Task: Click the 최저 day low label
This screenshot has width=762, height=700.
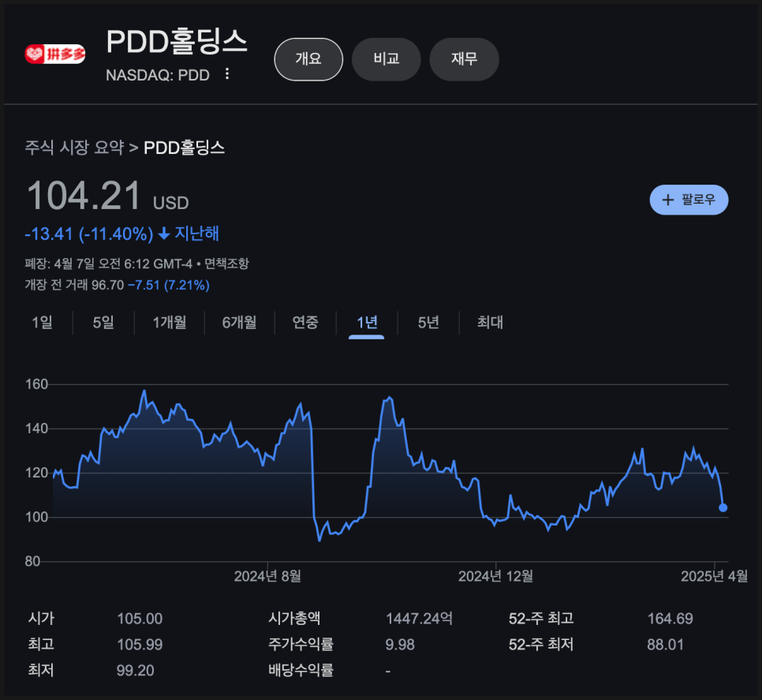Action: tap(41, 670)
